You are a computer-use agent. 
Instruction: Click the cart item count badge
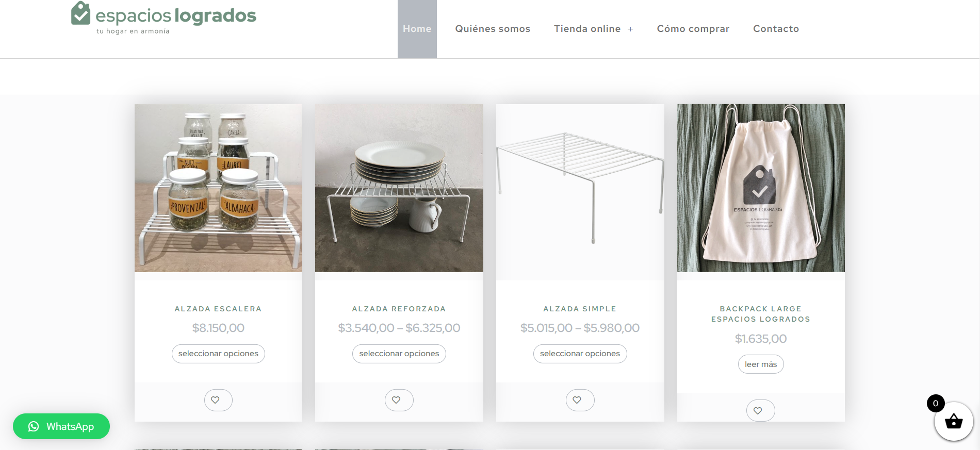(x=936, y=403)
